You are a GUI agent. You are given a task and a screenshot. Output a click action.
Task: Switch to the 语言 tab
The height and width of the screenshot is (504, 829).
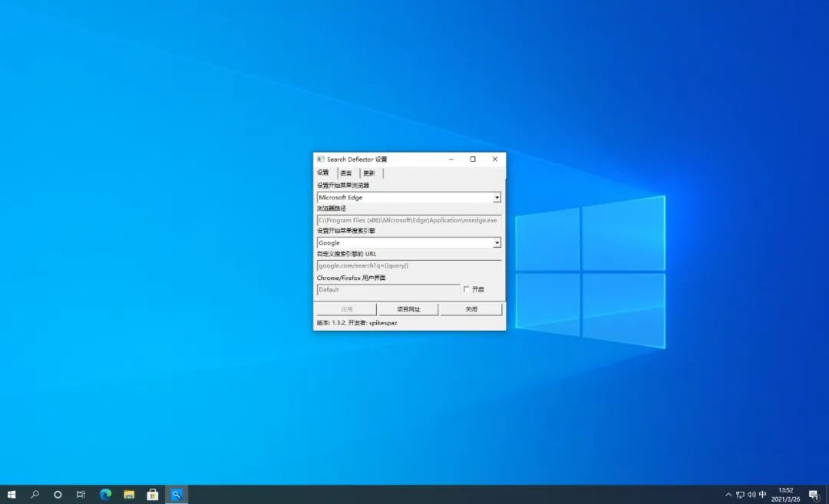click(x=346, y=173)
